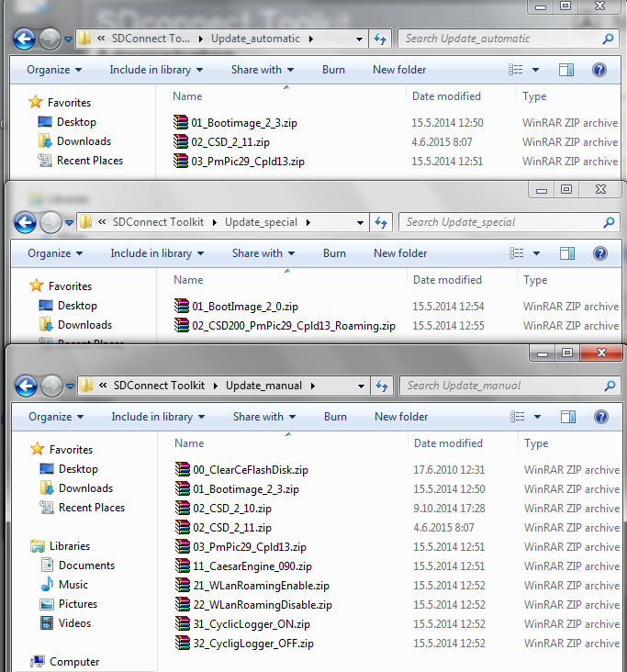Click the Search Update_manual field
Image resolution: width=627 pixels, height=672 pixels.
(x=510, y=386)
